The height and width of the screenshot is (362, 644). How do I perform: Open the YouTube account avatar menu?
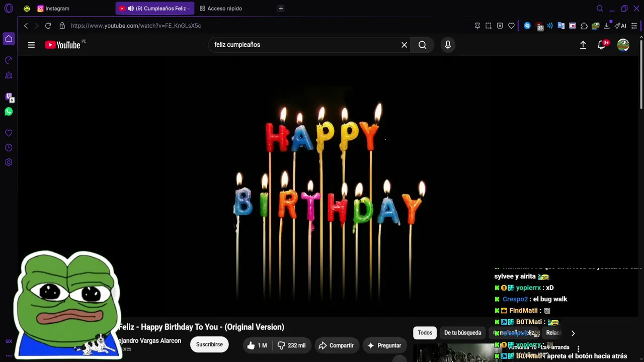click(x=623, y=45)
